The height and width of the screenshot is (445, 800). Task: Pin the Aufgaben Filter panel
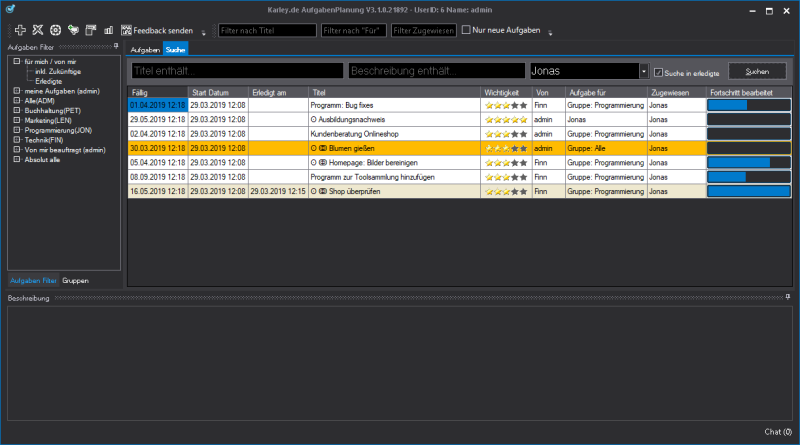(x=116, y=46)
